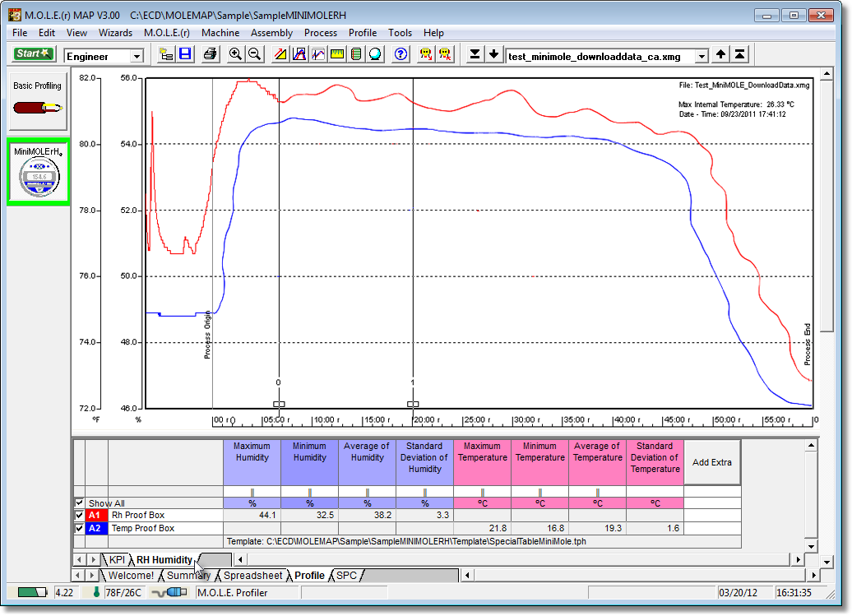This screenshot has width=852, height=616.
Task: Select the Basic Profiling instrument panel
Action: coord(38,101)
